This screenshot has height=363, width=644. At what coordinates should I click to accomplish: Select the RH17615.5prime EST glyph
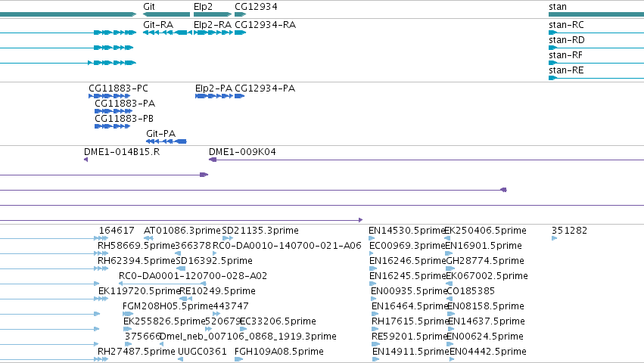coord(375,329)
